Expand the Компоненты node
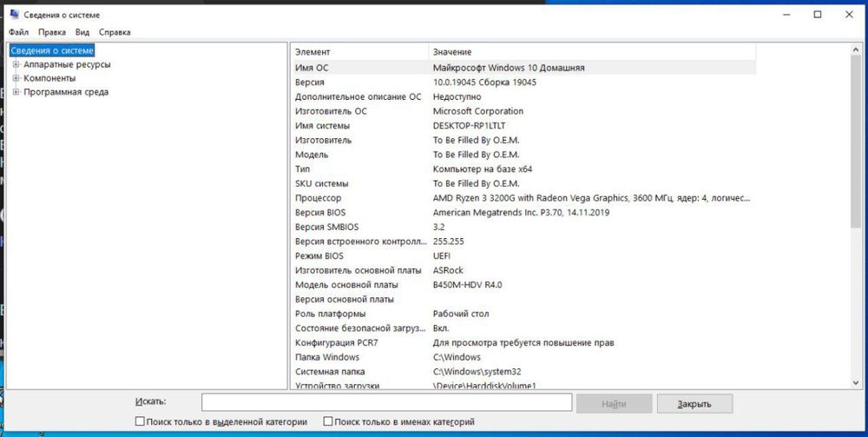 16,78
